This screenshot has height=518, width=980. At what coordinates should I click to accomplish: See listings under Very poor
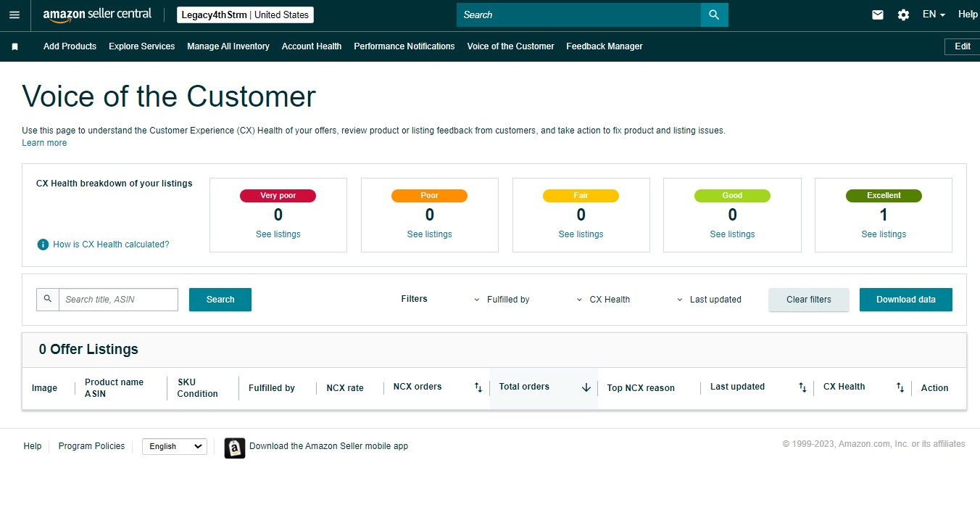278,234
